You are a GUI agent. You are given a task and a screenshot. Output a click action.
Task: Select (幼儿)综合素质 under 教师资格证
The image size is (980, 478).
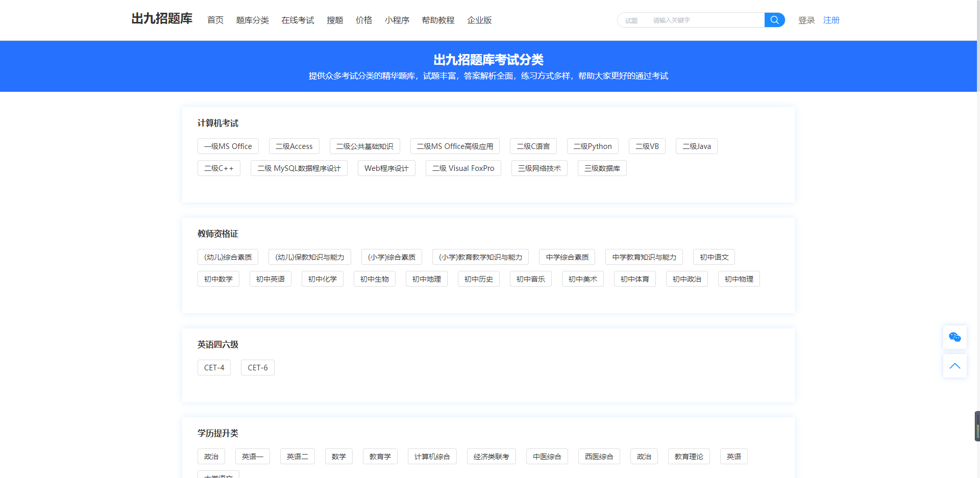[x=228, y=257]
